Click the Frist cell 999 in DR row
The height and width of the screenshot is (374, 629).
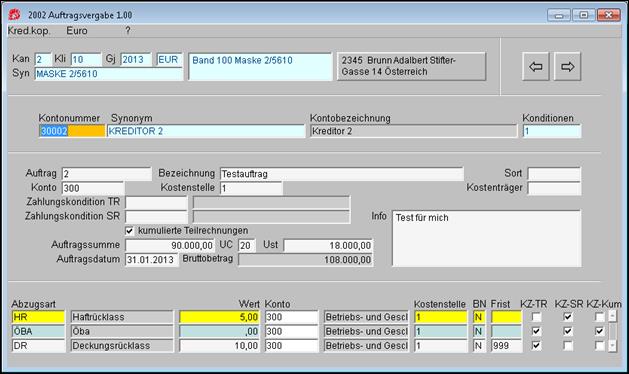pos(506,346)
